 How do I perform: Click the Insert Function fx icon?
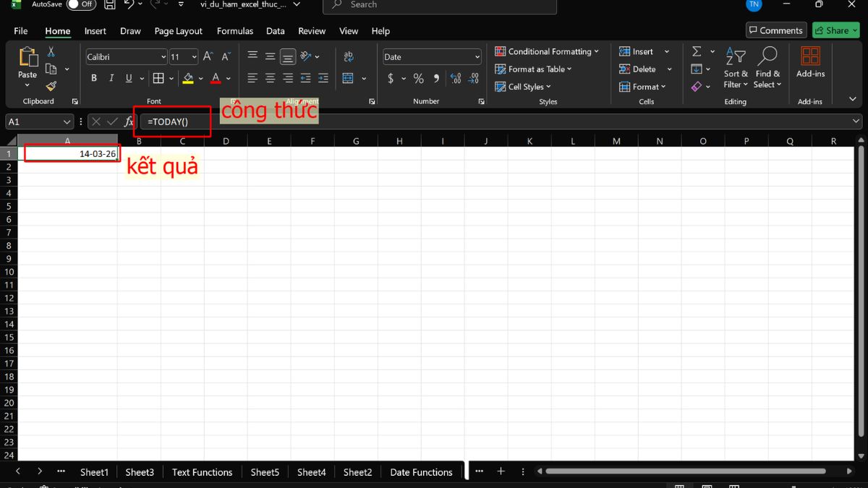(x=129, y=122)
